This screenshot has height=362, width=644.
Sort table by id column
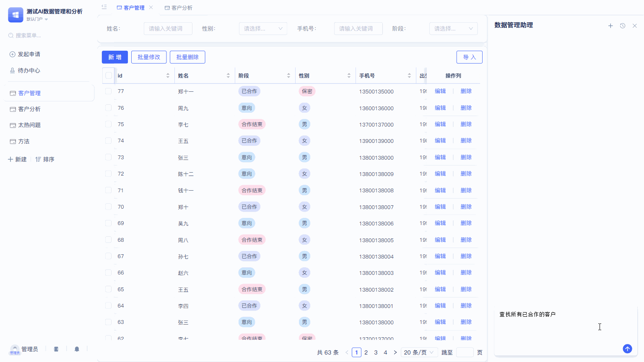coord(168,76)
